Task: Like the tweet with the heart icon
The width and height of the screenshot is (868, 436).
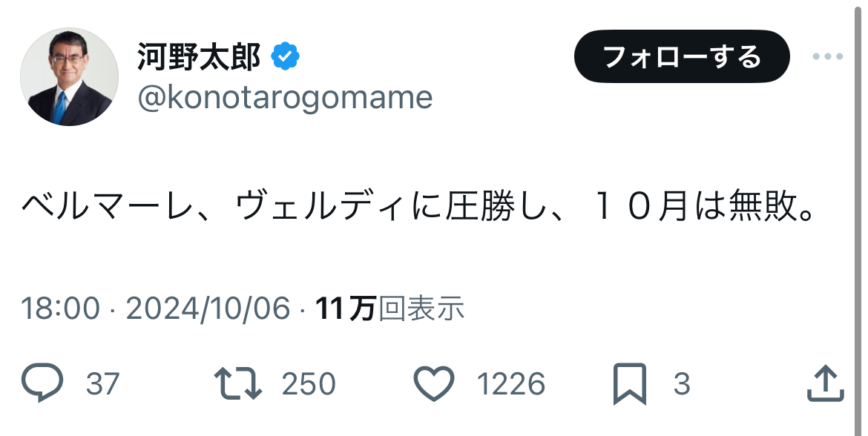Action: (435, 383)
